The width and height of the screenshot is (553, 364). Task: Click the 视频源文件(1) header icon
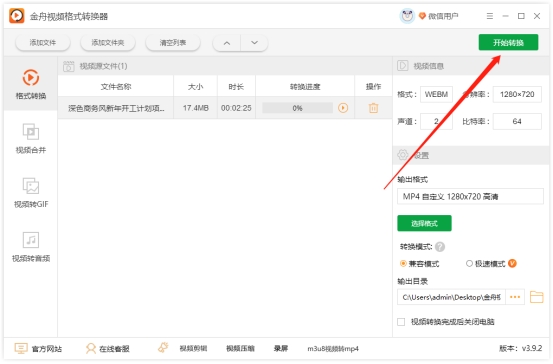pyautogui.click(x=69, y=66)
